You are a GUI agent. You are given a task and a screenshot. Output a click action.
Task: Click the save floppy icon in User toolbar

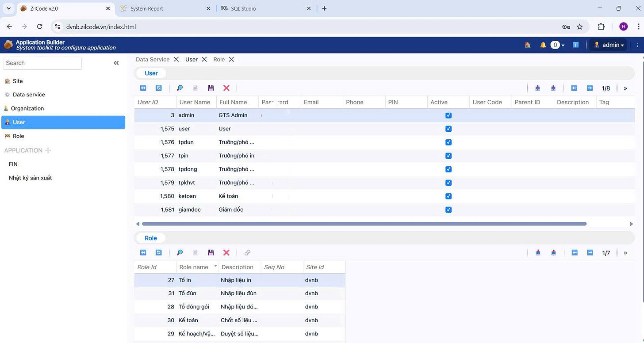[x=211, y=88]
